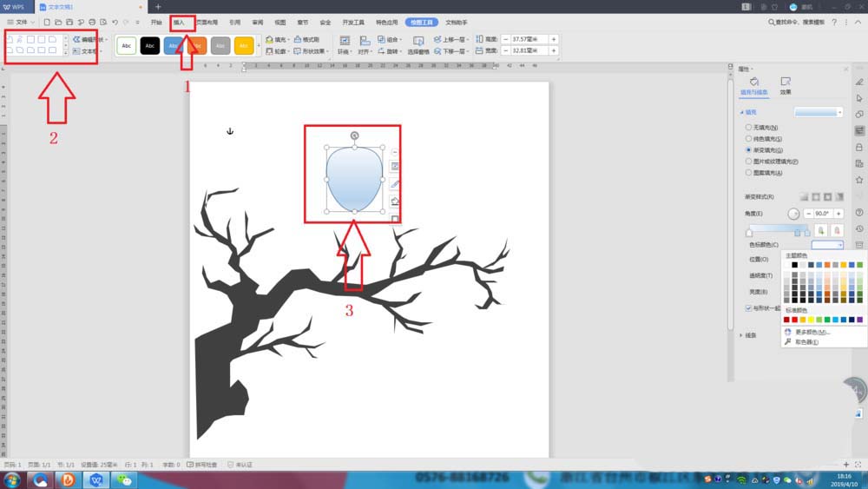The width and height of the screenshot is (868, 489).
Task: Open 更多颜色 more colors option
Action: 807,333
